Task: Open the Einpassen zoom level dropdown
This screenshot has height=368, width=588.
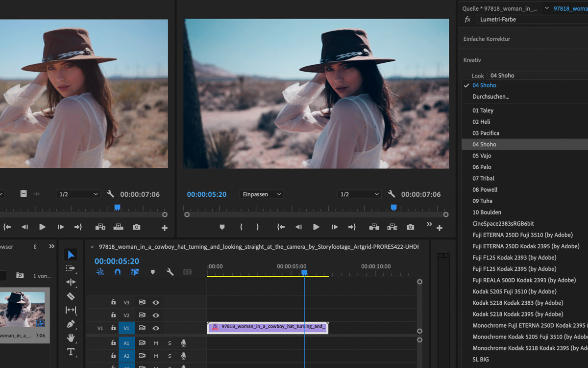Action: click(262, 194)
